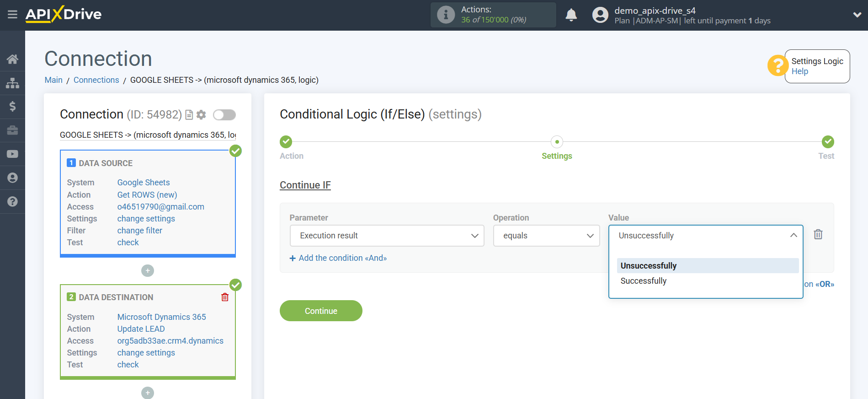Open the notifications bell

pyautogui.click(x=571, y=15)
